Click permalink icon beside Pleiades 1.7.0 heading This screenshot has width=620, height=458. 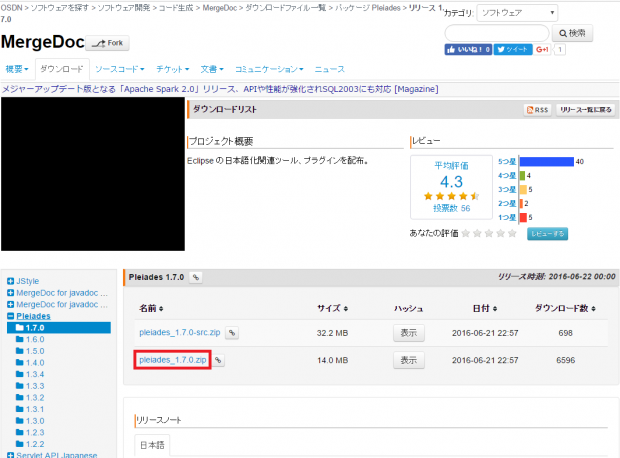click(x=196, y=278)
